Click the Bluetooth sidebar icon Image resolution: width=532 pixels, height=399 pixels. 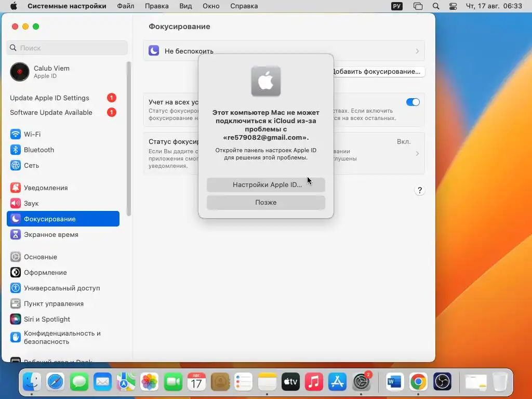[15, 150]
